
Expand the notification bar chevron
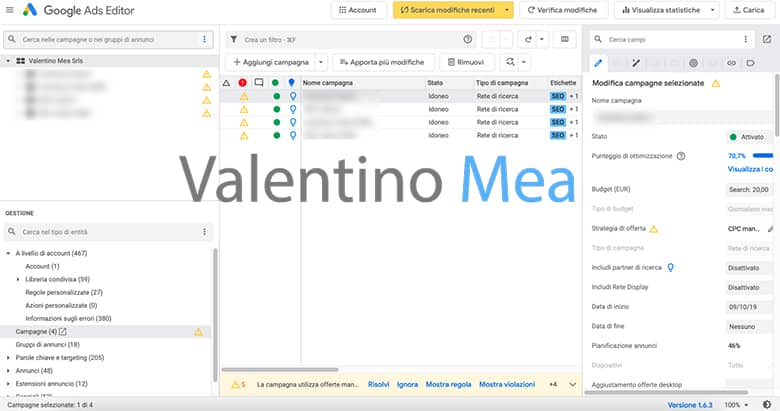pyautogui.click(x=573, y=384)
